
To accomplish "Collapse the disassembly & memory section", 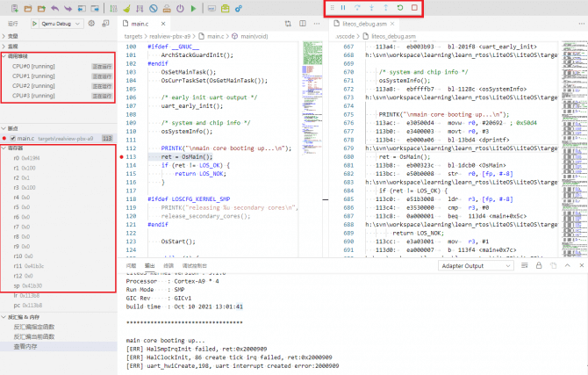I will [x=58, y=317].
